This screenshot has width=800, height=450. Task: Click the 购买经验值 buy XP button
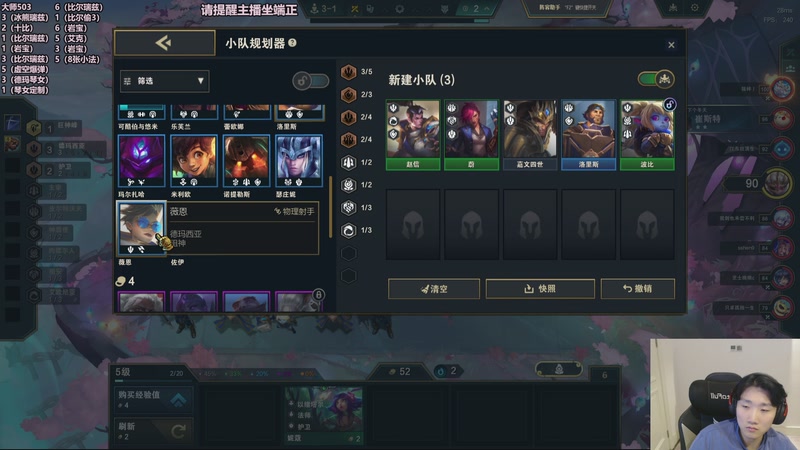(154, 399)
